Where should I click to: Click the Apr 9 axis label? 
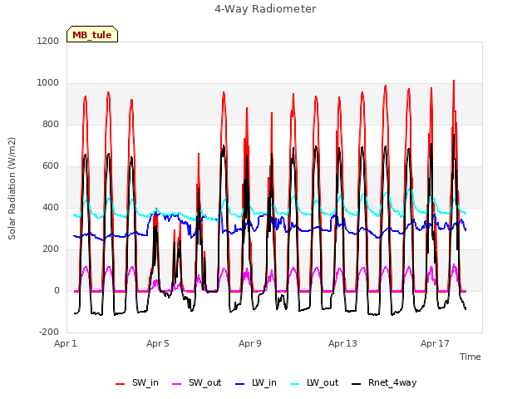pos(250,343)
